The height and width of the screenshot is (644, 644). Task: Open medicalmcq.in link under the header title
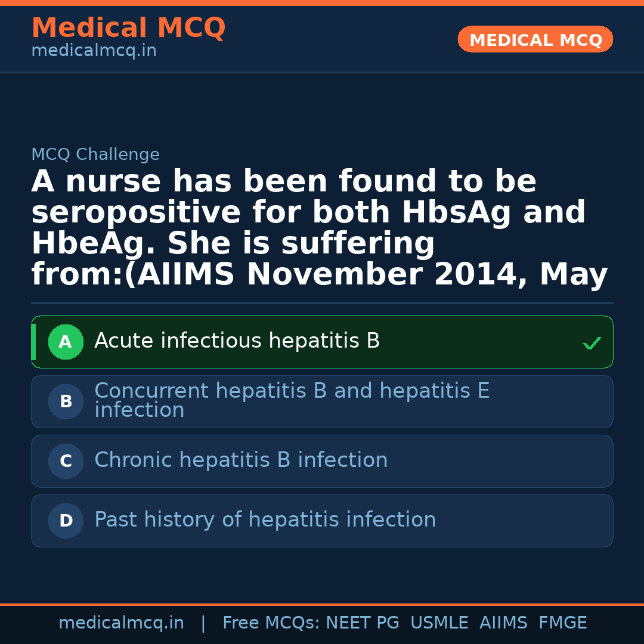click(94, 51)
